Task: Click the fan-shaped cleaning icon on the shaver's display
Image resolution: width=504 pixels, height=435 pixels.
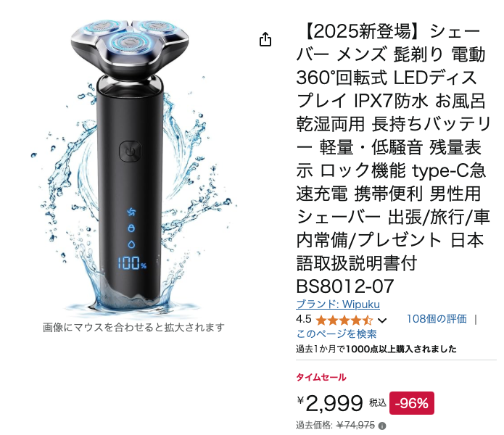Action: (131, 212)
